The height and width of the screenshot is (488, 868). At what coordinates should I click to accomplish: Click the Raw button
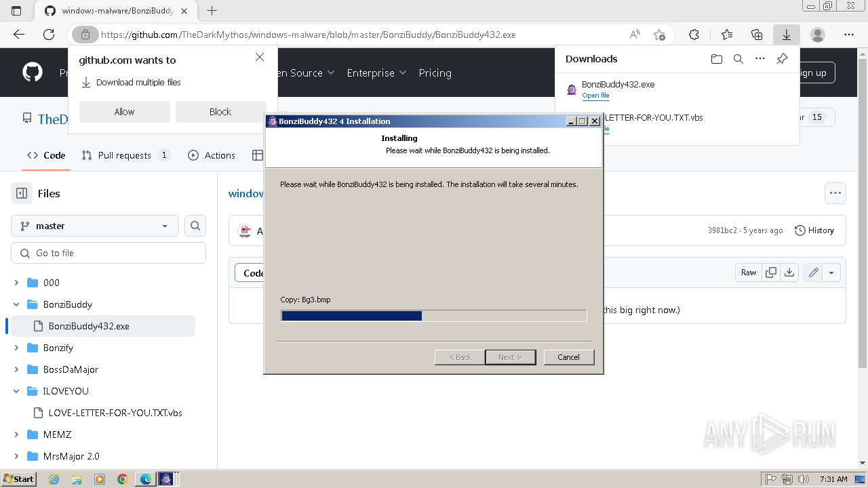pos(748,272)
